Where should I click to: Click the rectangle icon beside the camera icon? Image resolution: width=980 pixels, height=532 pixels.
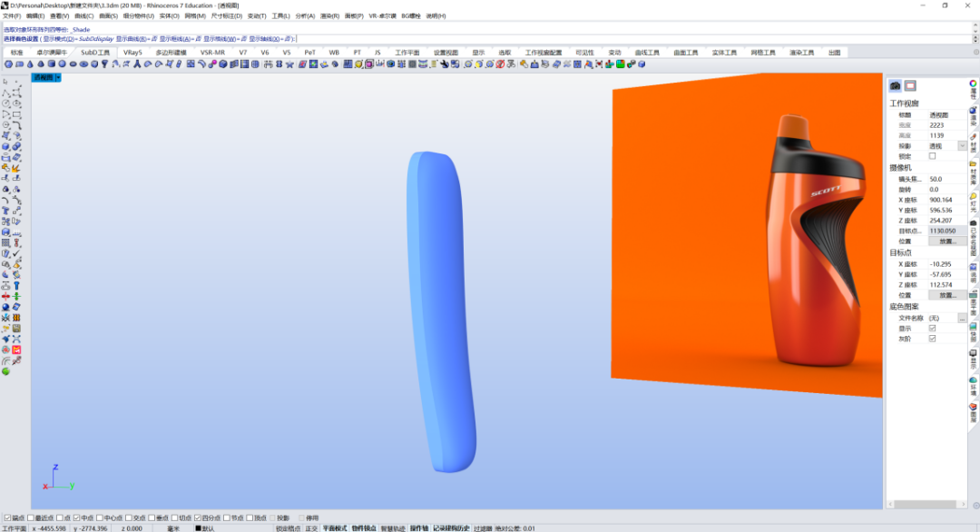(x=910, y=85)
